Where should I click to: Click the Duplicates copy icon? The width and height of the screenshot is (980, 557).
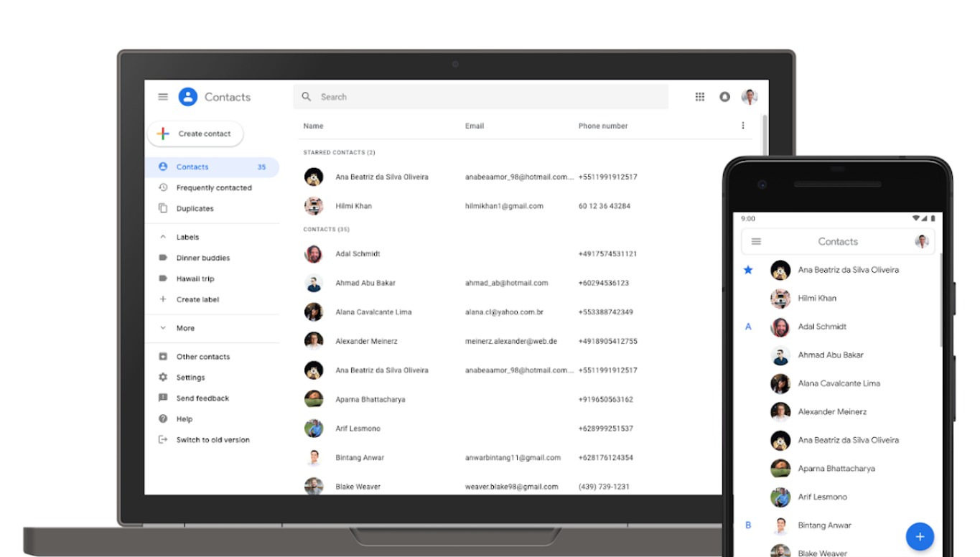click(x=163, y=208)
